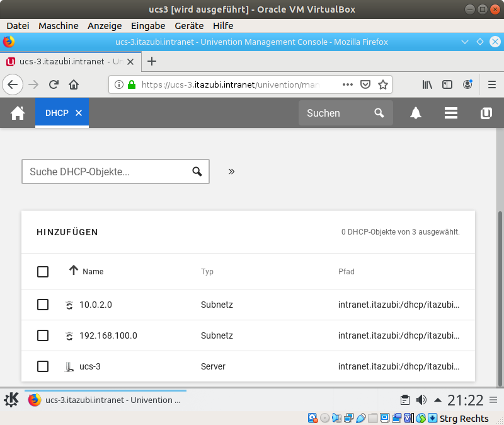Viewport: 504px width, 425px height.
Task: Open the ucs-3 server entry
Action: tap(90, 366)
